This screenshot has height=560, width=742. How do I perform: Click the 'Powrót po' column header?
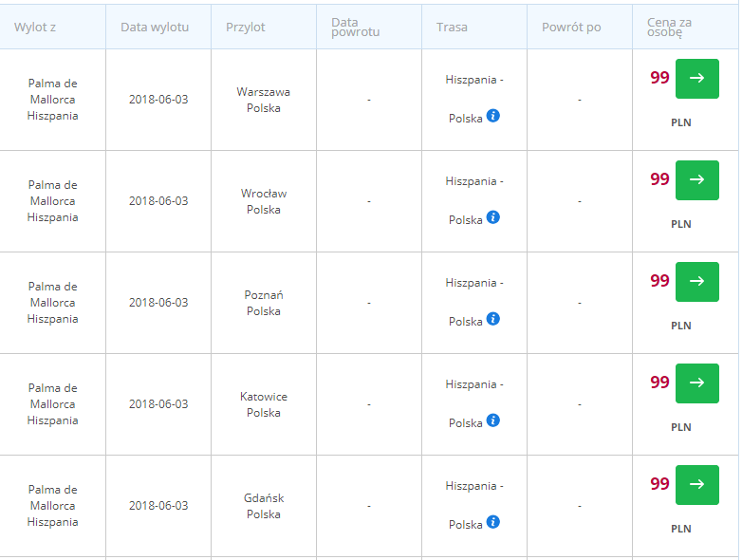(570, 27)
